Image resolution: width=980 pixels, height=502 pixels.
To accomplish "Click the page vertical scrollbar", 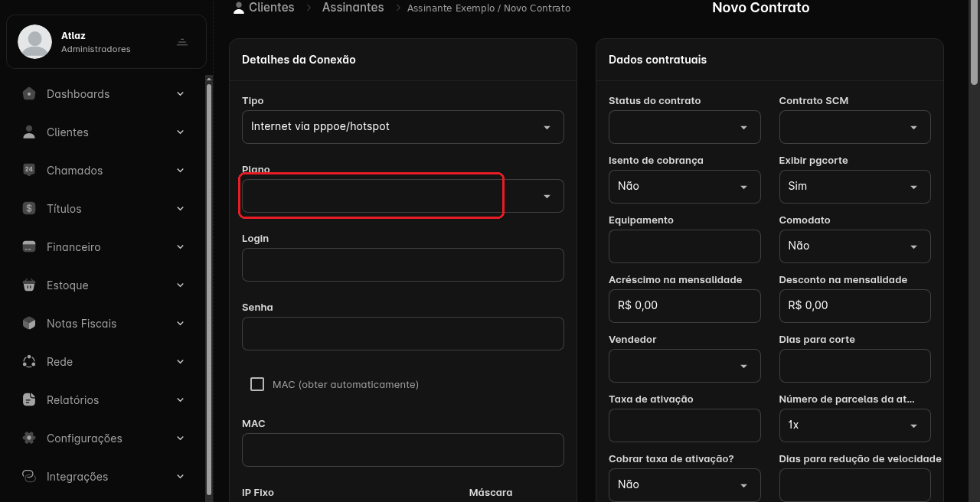I will click(x=975, y=42).
